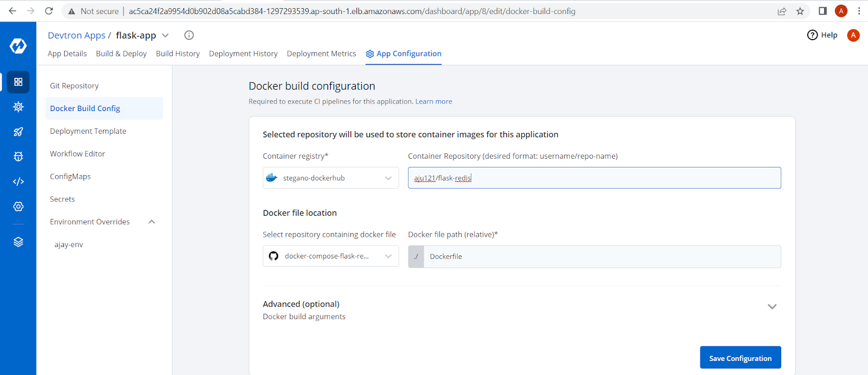Viewport: 868px width, 375px height.
Task: Select Workflow Editor in the sidebar
Action: (x=78, y=154)
